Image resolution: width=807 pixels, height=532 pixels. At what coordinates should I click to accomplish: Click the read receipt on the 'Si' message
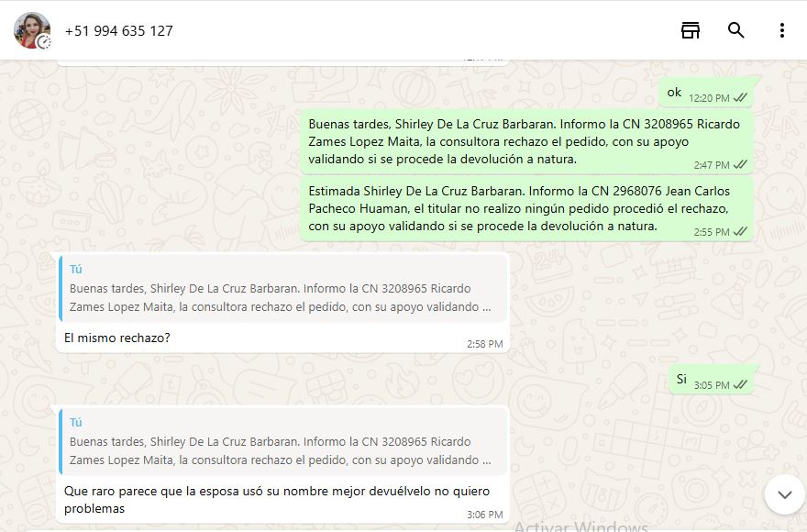point(740,385)
